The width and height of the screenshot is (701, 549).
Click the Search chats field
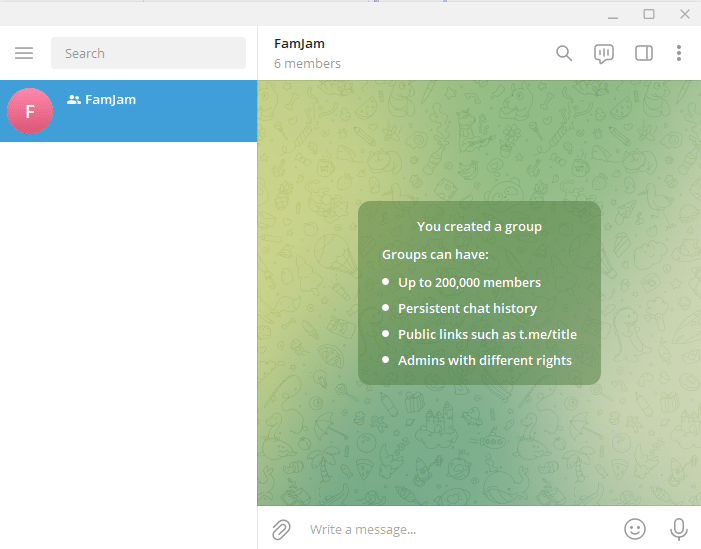tap(148, 53)
